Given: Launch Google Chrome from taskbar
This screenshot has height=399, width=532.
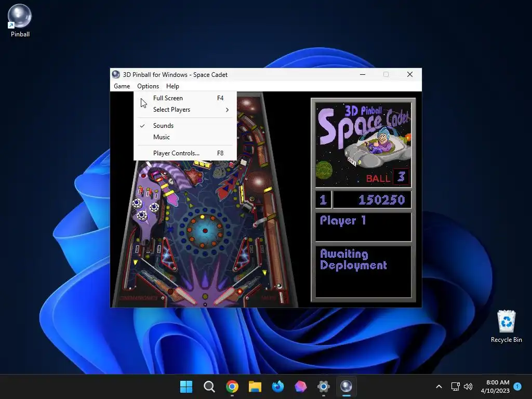Looking at the screenshot, I should coord(232,387).
